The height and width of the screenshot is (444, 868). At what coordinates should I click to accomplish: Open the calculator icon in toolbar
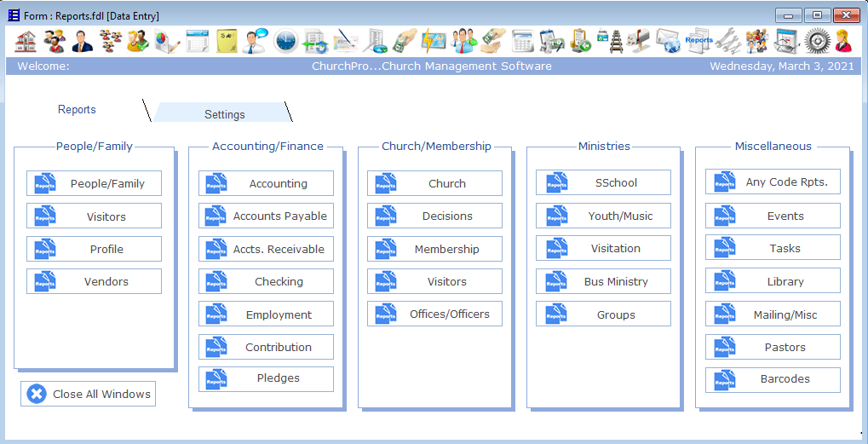[522, 41]
